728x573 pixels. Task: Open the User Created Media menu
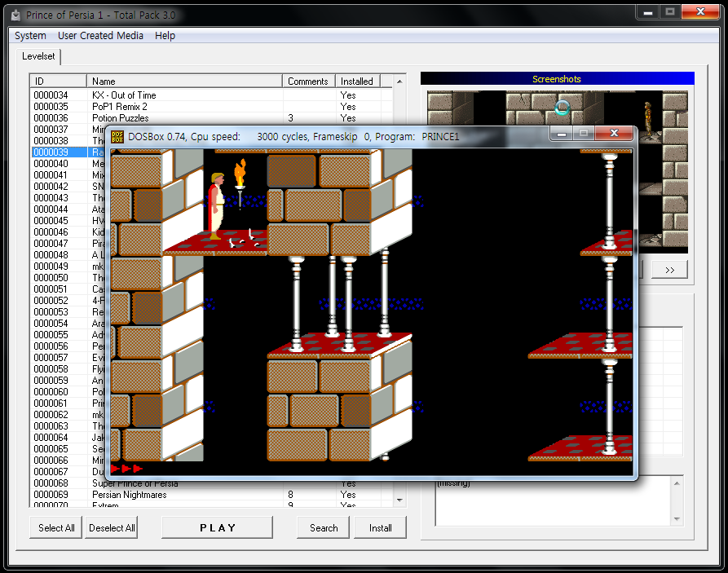click(100, 36)
